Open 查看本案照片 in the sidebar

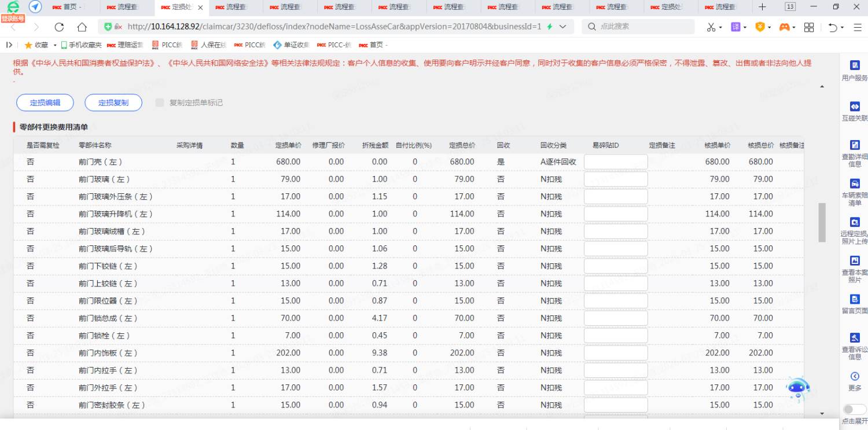pos(854,261)
